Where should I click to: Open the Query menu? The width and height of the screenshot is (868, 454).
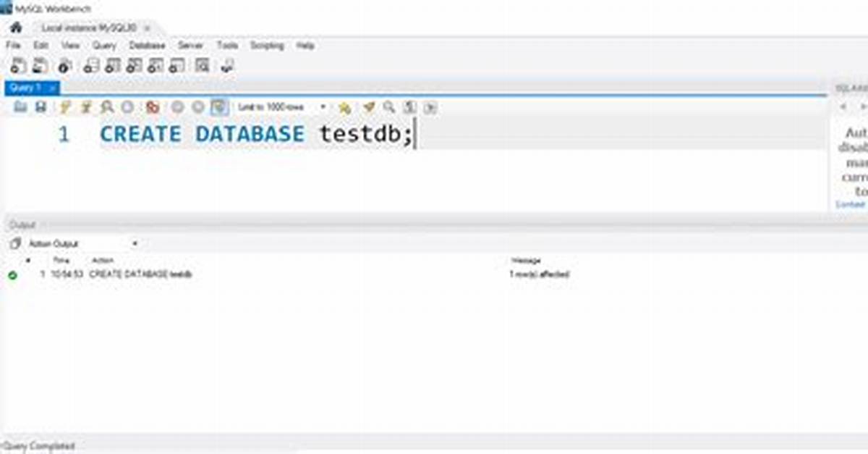[x=104, y=46]
